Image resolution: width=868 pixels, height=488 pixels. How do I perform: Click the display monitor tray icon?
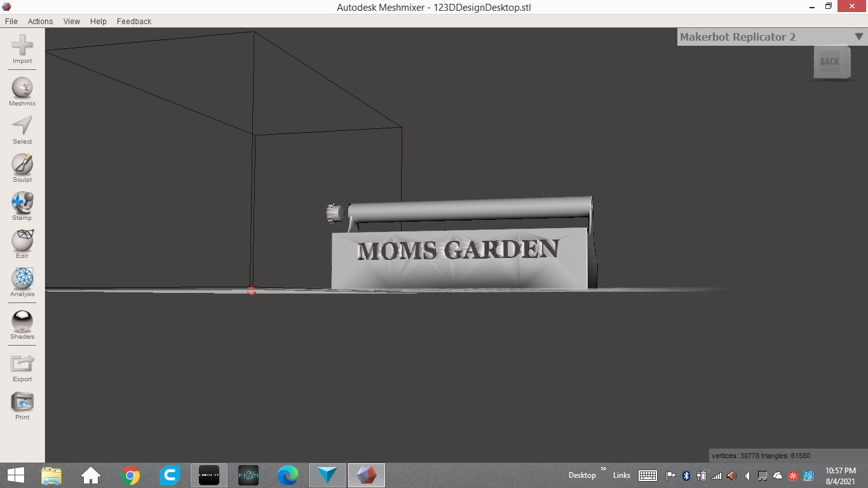(763, 475)
